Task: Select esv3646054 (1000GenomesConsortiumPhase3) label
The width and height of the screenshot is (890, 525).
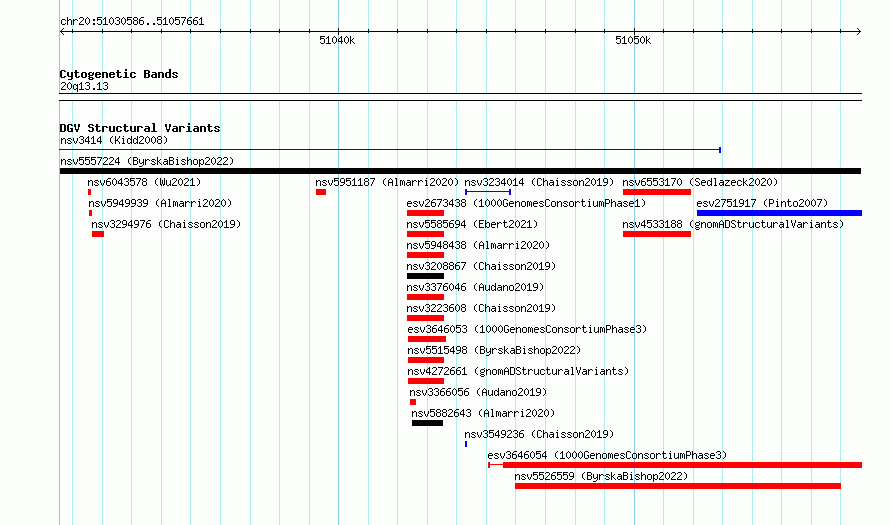Action: coord(607,455)
